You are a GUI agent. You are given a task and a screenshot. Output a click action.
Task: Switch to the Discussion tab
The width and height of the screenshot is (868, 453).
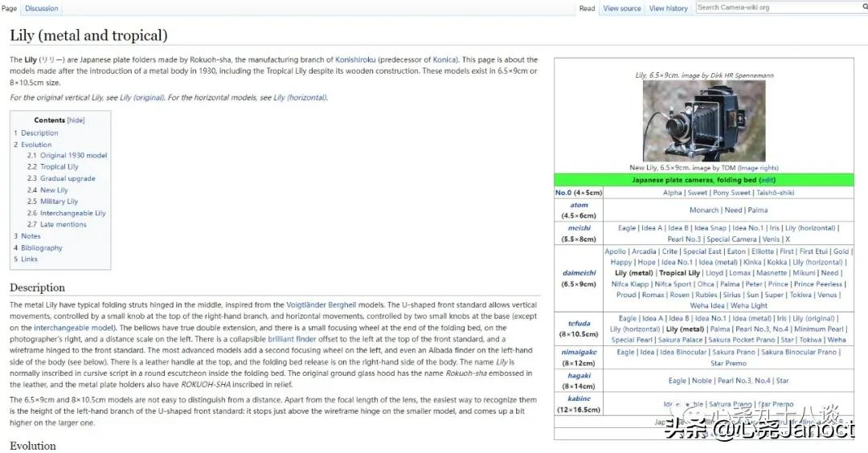(x=42, y=8)
